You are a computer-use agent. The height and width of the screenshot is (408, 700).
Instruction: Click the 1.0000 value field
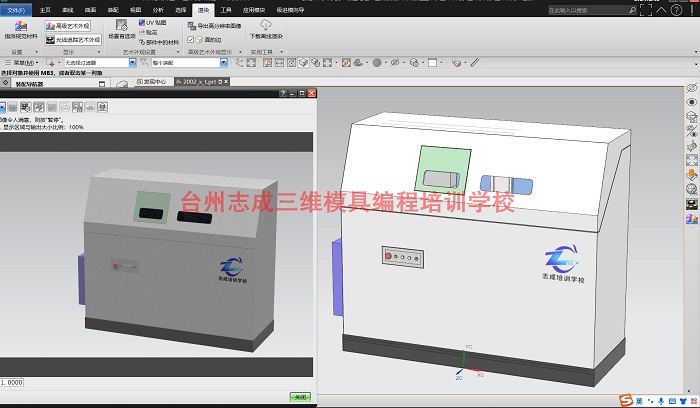tap(12, 383)
